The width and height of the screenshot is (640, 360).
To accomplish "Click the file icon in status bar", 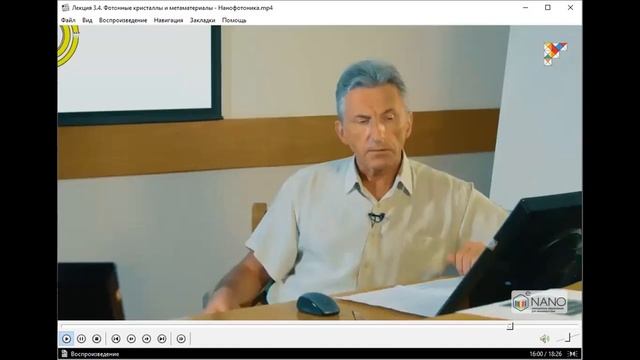I will pos(64,354).
